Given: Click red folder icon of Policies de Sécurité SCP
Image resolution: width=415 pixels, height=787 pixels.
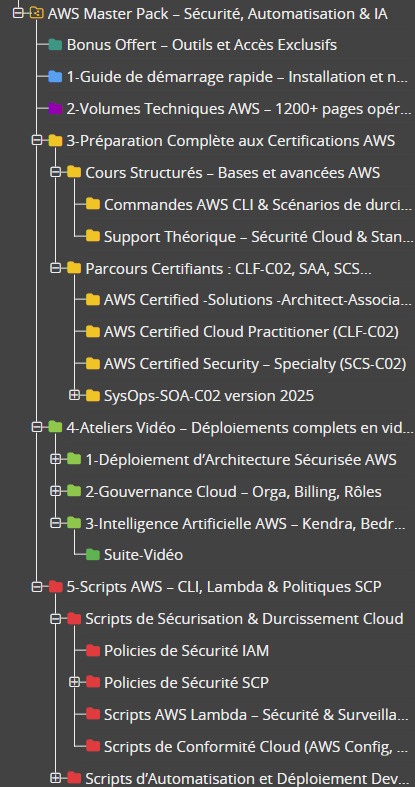Looking at the screenshot, I should pos(93,682).
